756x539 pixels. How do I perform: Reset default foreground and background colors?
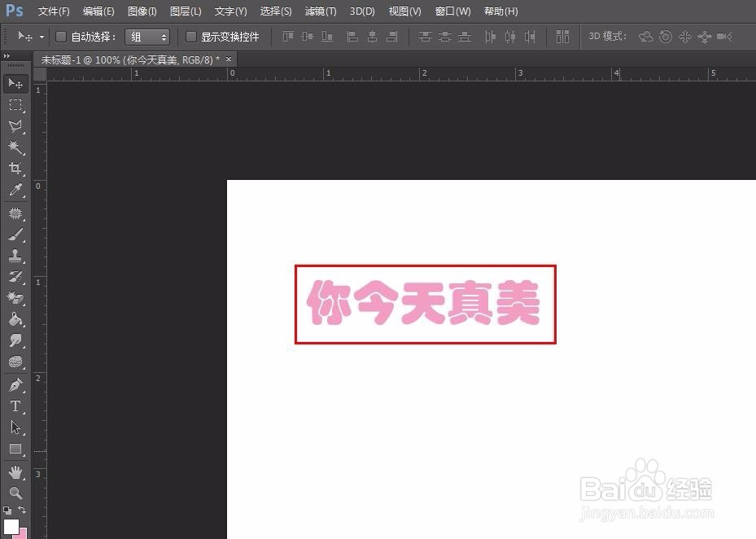click(x=7, y=510)
